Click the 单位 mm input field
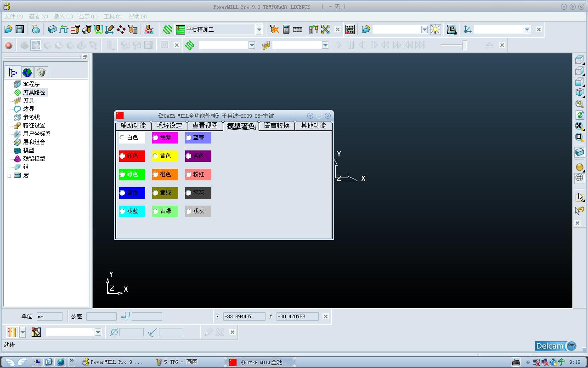Viewport: 588px width, 368px height. tap(50, 316)
